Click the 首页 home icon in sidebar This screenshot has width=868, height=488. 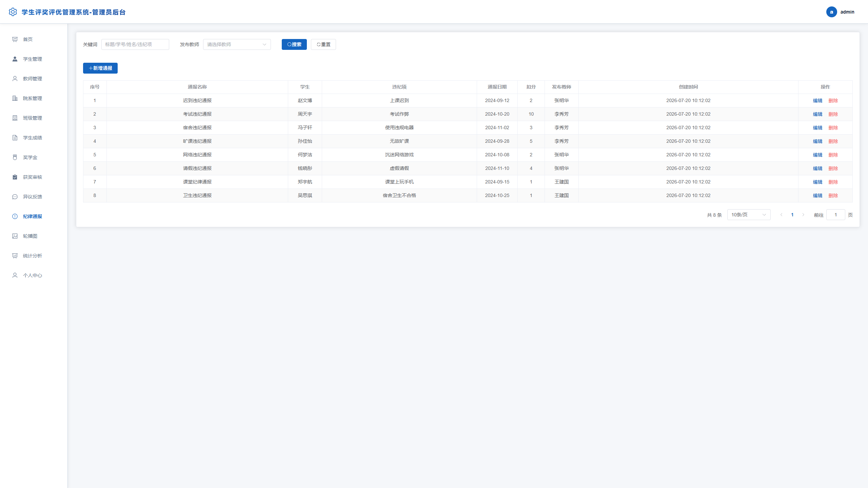15,39
